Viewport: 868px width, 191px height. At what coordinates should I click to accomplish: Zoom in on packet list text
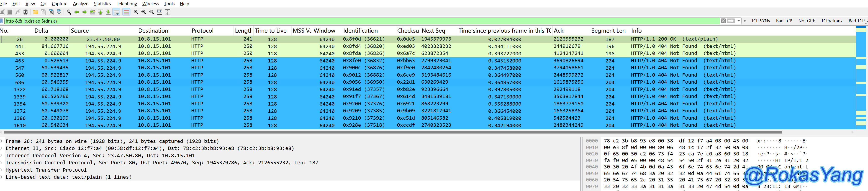click(x=136, y=12)
